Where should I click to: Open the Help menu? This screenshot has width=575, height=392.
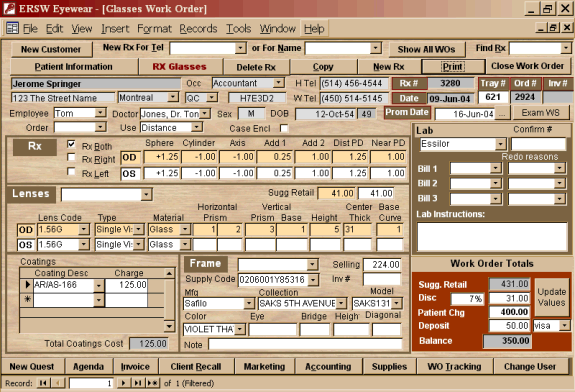[314, 29]
